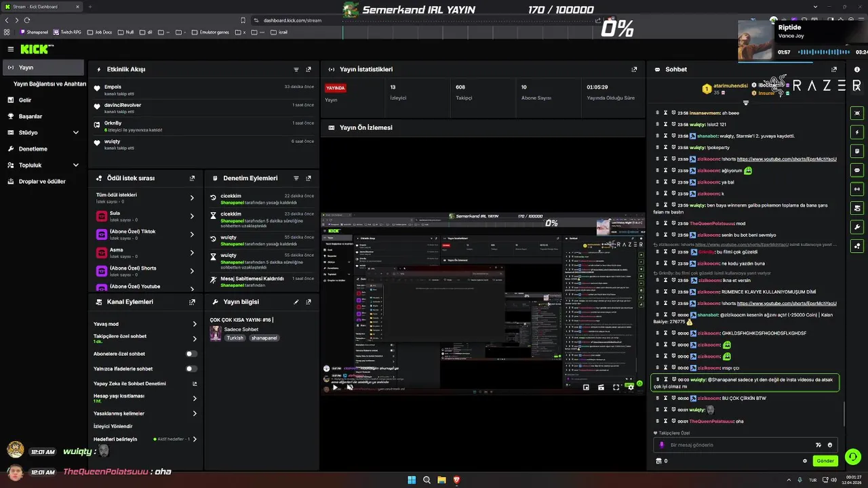Click the green support headset button
Screen dimensions: 868x488
pos(853,457)
